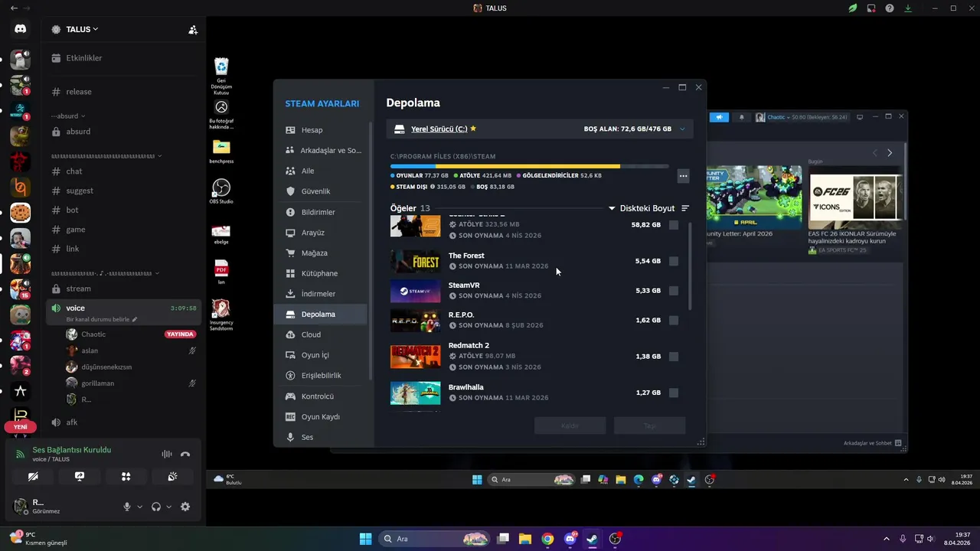This screenshot has width=980, height=551.
Task: Mute microphone in Discord user panel
Action: pyautogui.click(x=127, y=507)
